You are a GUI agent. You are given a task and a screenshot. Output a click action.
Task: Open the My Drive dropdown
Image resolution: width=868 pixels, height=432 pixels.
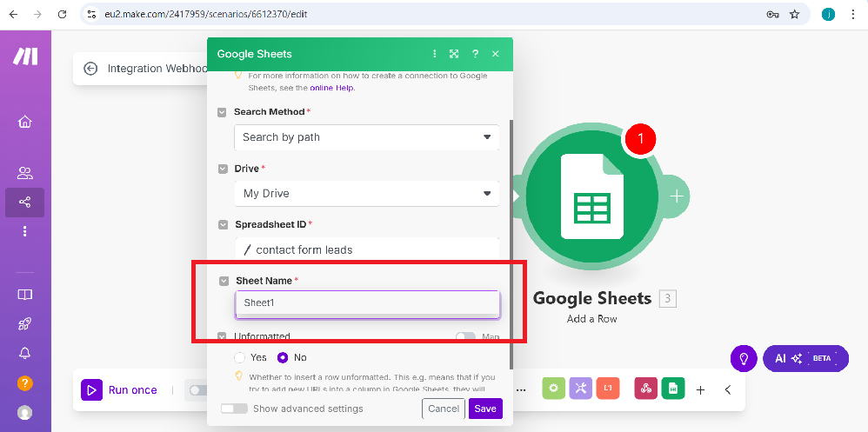tap(366, 194)
